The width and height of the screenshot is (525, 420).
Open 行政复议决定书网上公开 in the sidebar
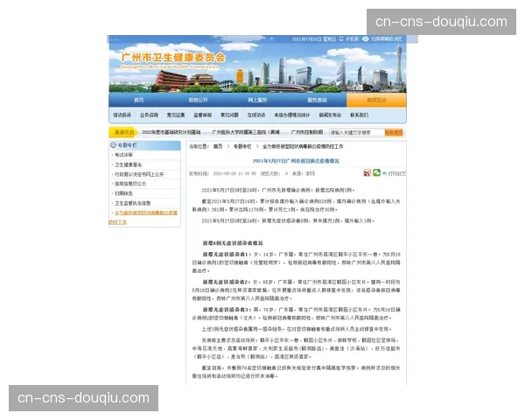[x=139, y=174]
